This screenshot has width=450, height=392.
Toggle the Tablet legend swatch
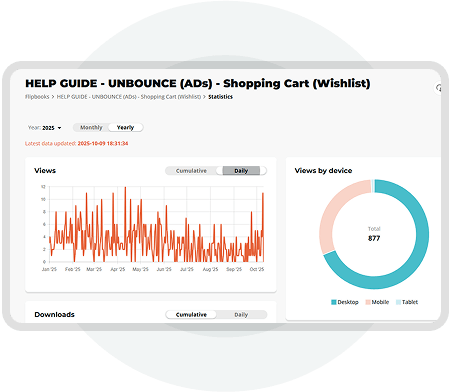[x=398, y=302]
